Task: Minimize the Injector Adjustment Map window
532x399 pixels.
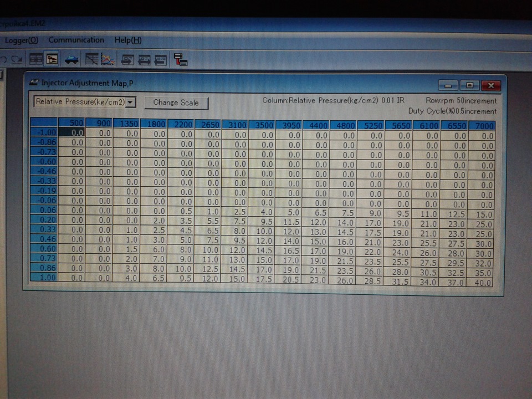Action: [x=448, y=85]
